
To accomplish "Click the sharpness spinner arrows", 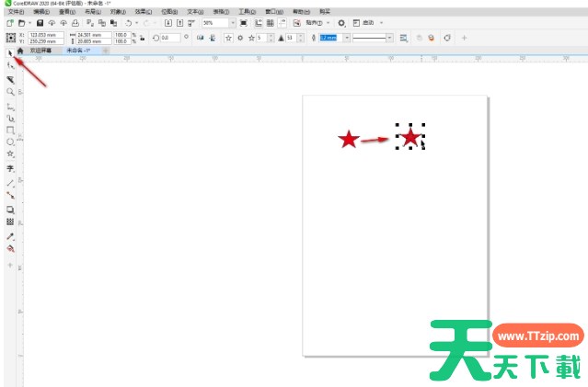I will (x=300, y=38).
